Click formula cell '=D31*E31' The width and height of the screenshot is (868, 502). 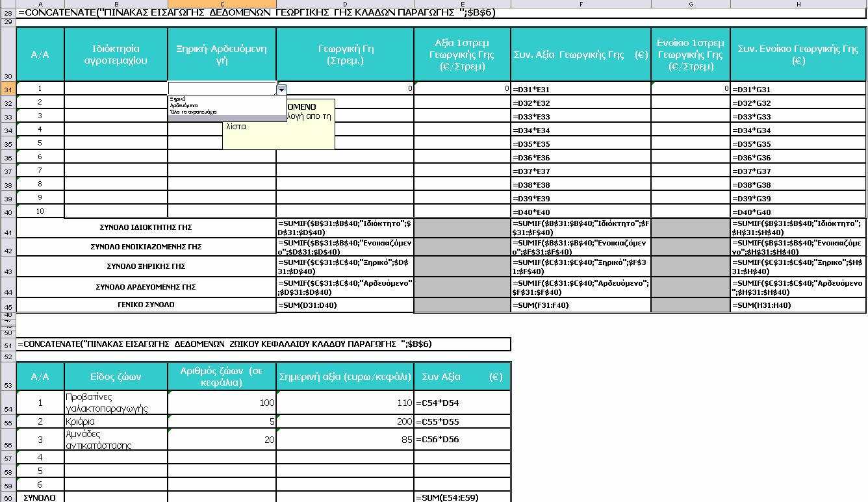coord(581,89)
